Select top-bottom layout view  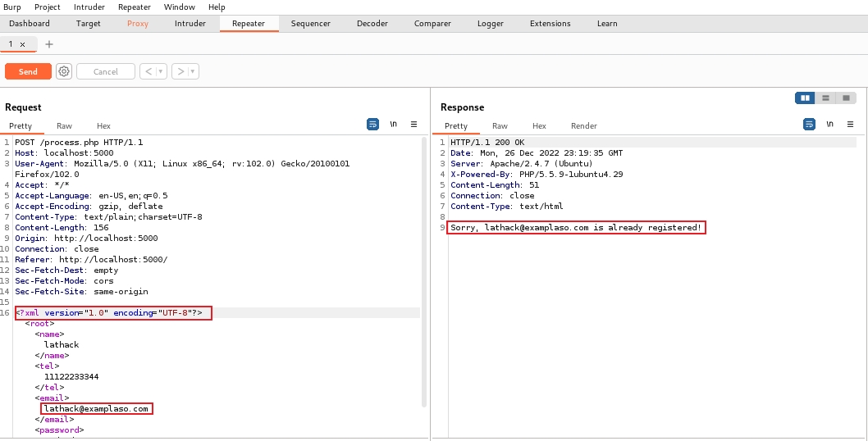[x=825, y=98]
